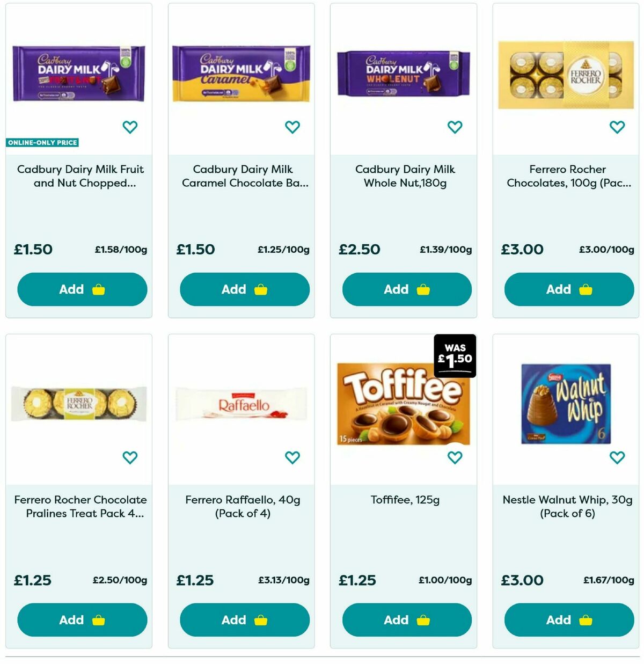Viewport: 644px width, 664px height.
Task: Add Toffifee to the basket
Action: pos(406,619)
